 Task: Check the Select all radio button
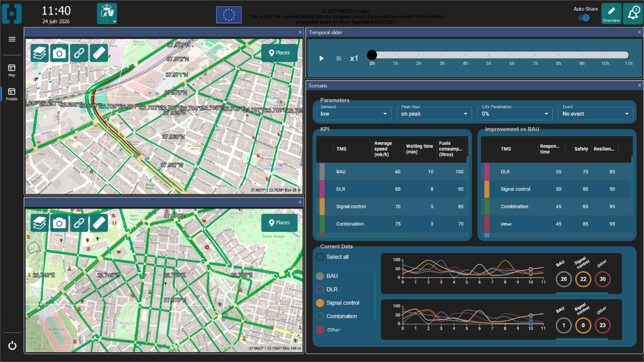coord(320,257)
